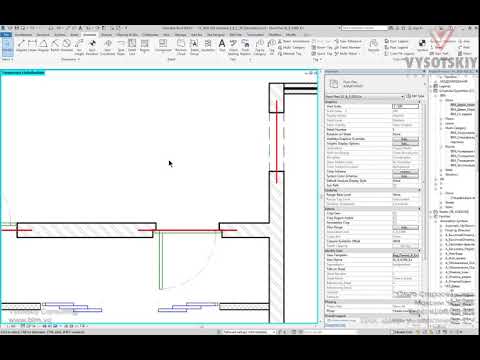Select the Text tool

click(x=222, y=45)
